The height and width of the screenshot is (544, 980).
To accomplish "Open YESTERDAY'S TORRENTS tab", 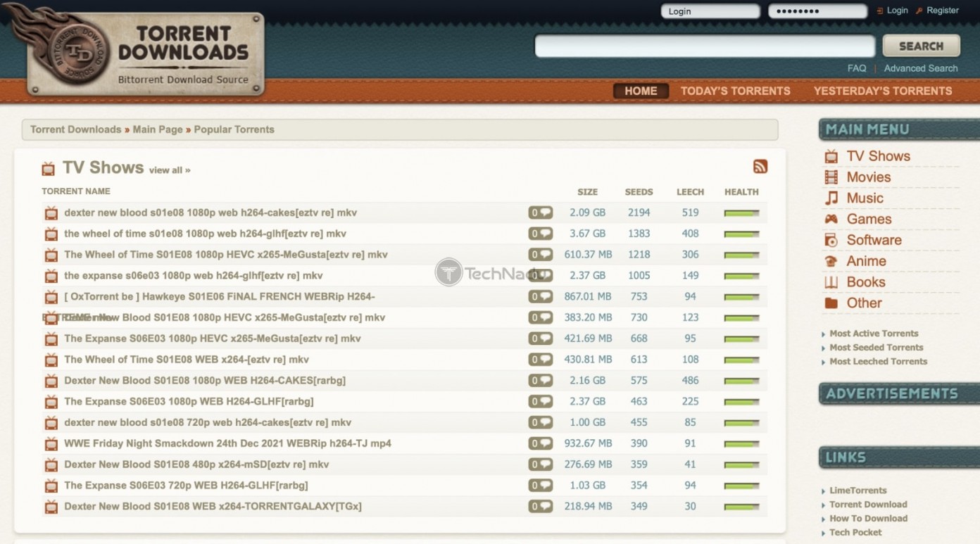I will click(883, 91).
